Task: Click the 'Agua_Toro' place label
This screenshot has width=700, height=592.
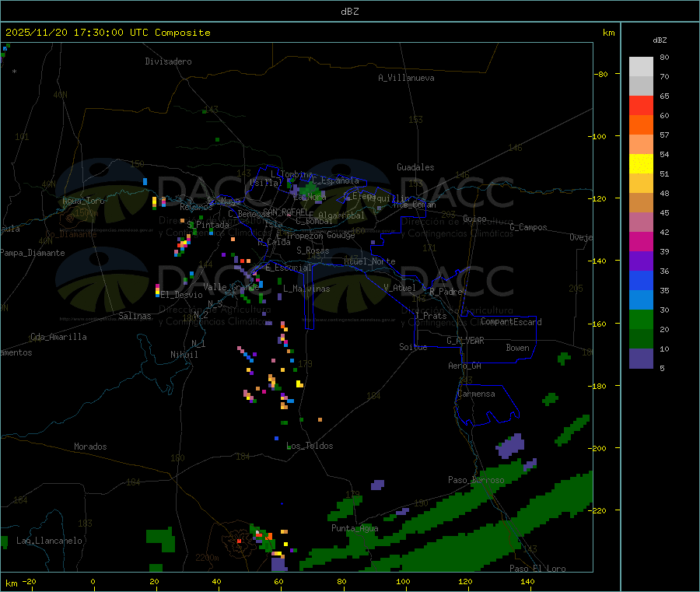Action: [x=83, y=201]
